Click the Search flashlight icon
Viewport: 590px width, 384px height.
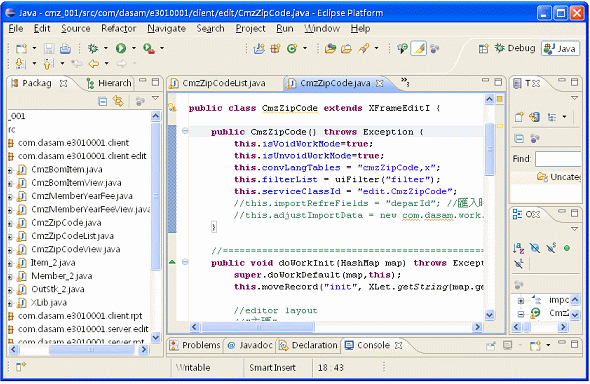363,49
